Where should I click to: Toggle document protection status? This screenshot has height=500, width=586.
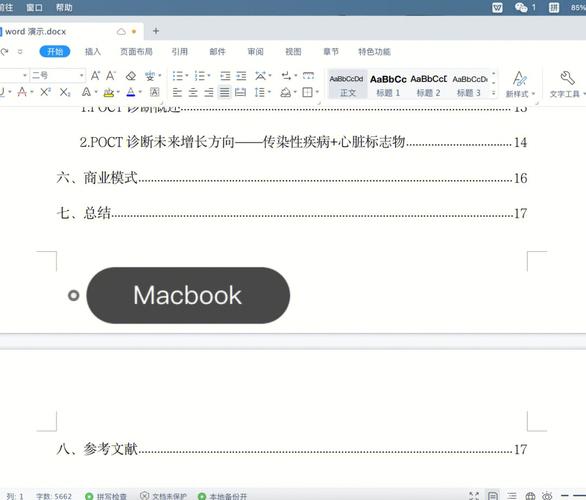coord(163,496)
